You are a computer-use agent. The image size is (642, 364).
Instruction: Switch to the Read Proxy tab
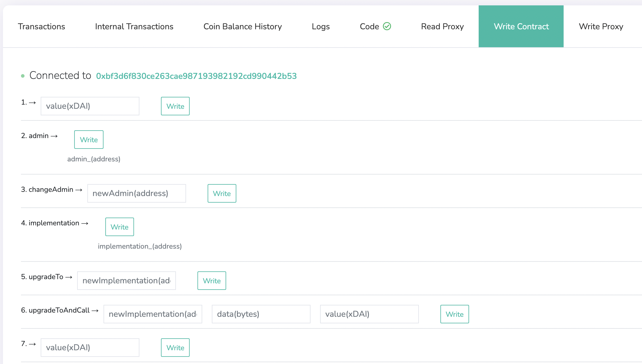click(442, 26)
